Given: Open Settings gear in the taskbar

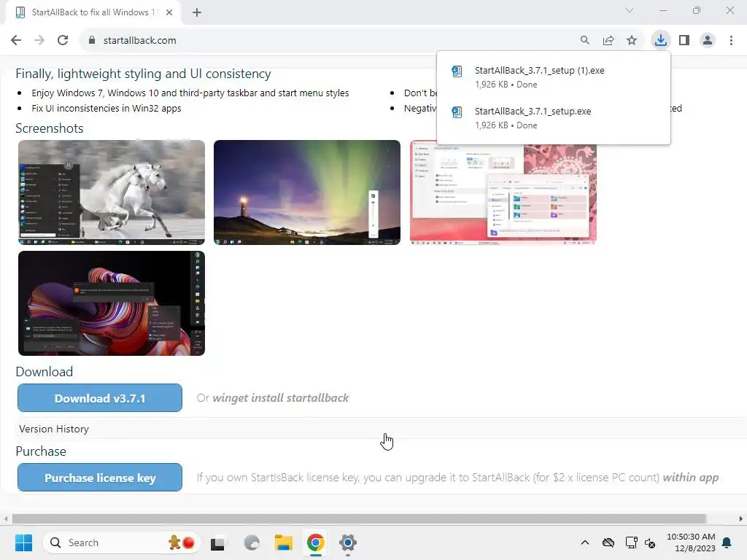Looking at the screenshot, I should pyautogui.click(x=348, y=542).
